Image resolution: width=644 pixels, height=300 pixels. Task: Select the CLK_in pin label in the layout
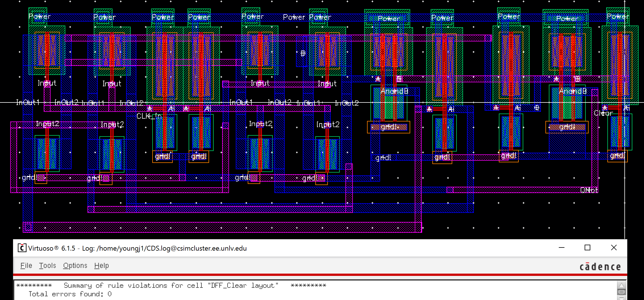(x=149, y=116)
